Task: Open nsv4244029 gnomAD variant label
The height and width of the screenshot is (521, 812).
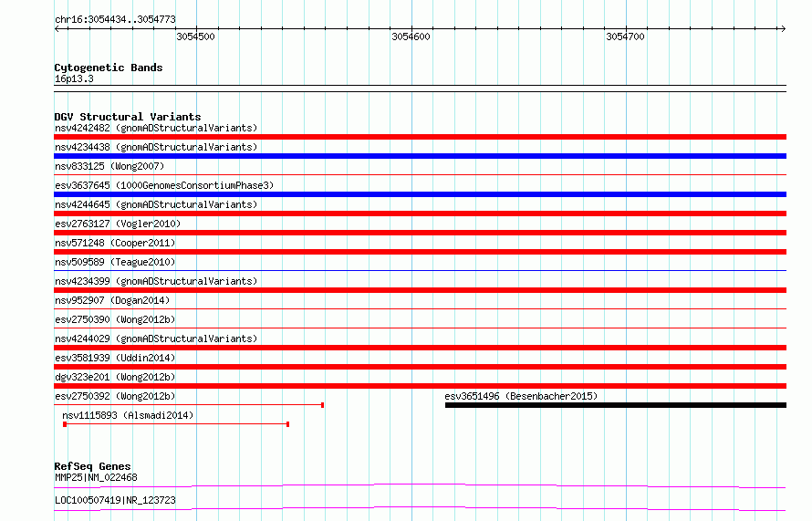Action: [x=156, y=339]
